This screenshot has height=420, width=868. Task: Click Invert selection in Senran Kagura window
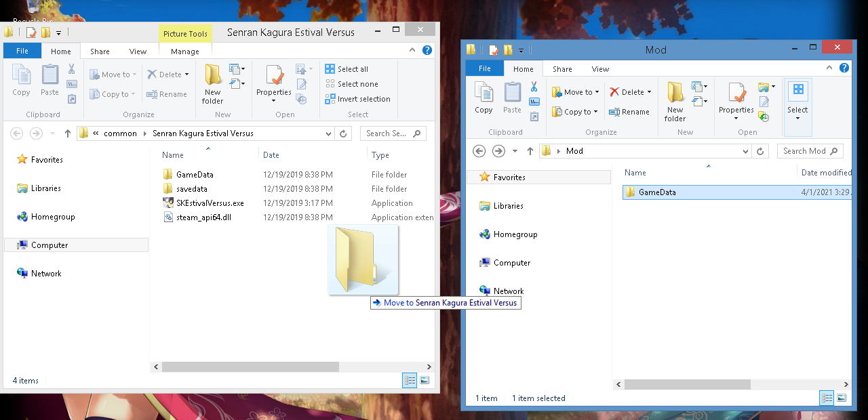click(x=357, y=99)
